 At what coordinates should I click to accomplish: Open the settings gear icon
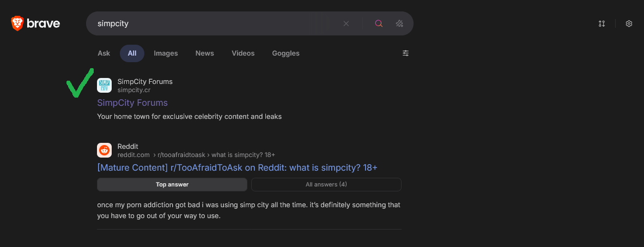tap(629, 23)
